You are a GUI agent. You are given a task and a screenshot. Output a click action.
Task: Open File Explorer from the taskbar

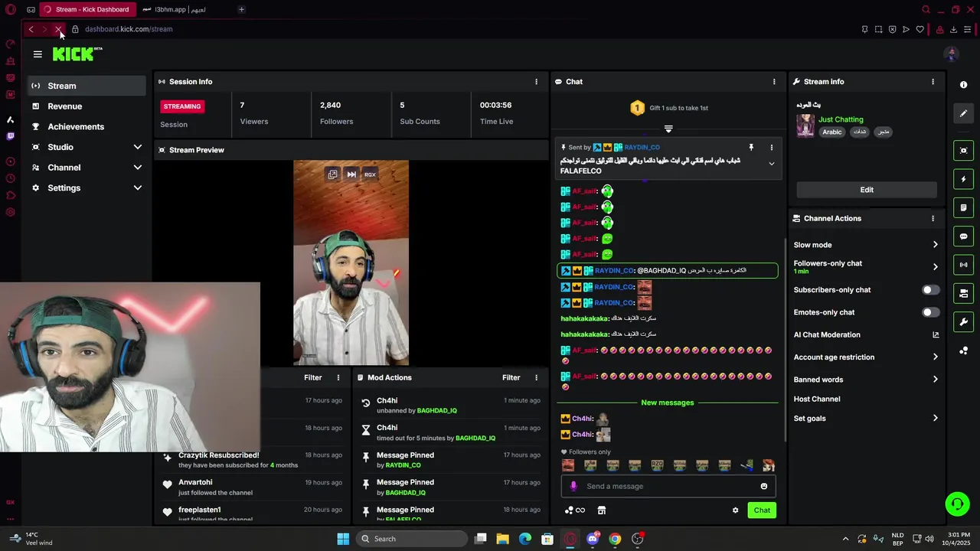pyautogui.click(x=503, y=539)
